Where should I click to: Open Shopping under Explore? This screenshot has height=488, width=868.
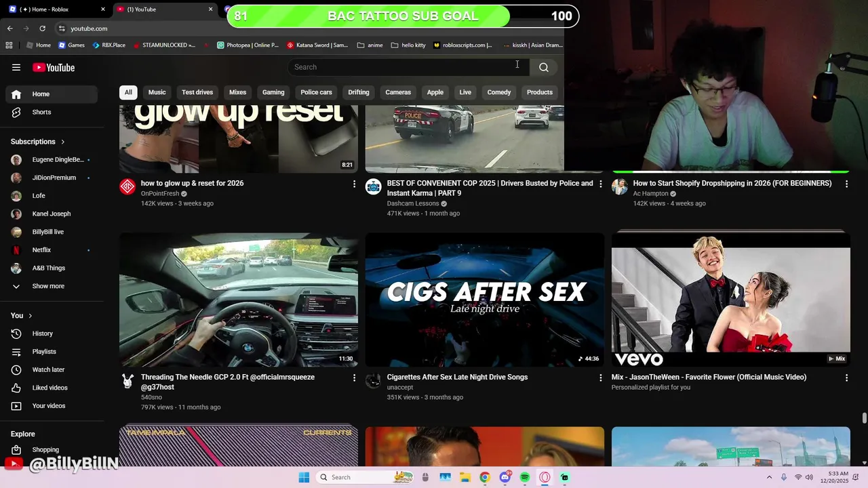point(52,449)
